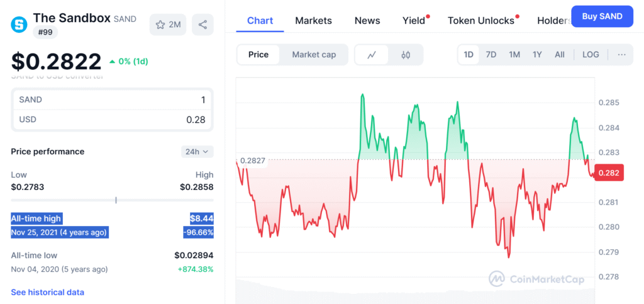Select the 1Y time range
Image resolution: width=644 pixels, height=304 pixels.
click(537, 55)
